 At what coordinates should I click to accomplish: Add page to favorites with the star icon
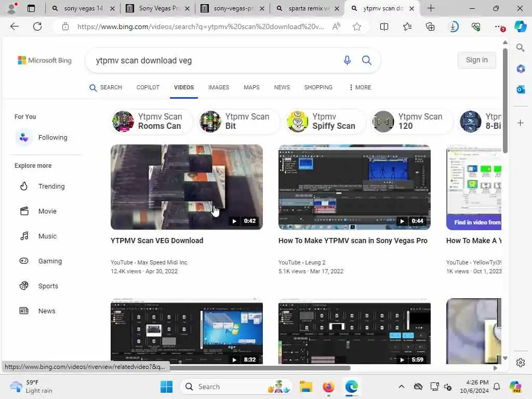pyautogui.click(x=356, y=26)
